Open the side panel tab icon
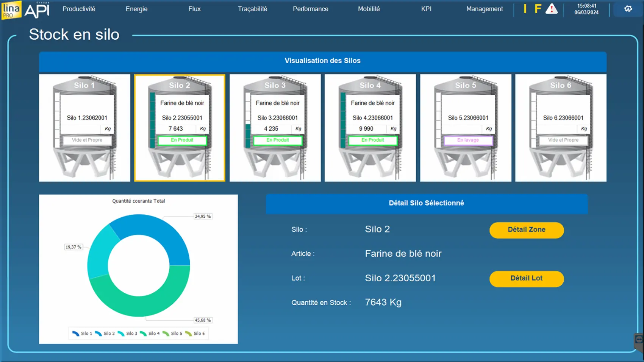Image resolution: width=644 pixels, height=362 pixels. pyautogui.click(x=639, y=340)
